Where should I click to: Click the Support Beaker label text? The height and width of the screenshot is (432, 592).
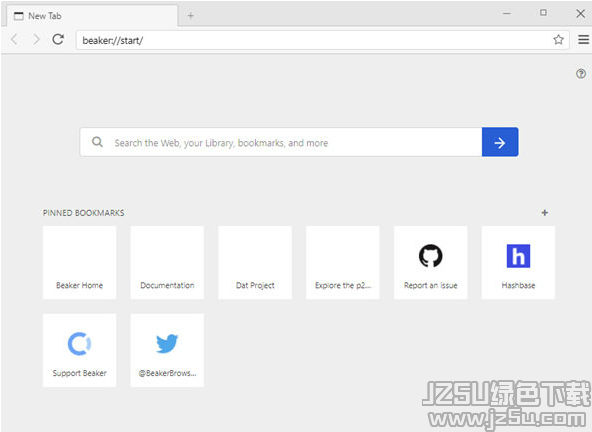[x=79, y=373]
